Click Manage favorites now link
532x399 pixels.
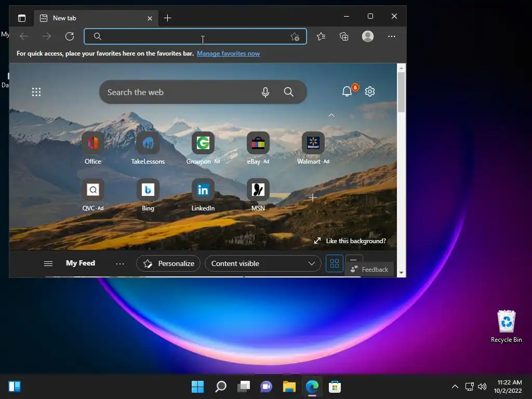pyautogui.click(x=229, y=54)
